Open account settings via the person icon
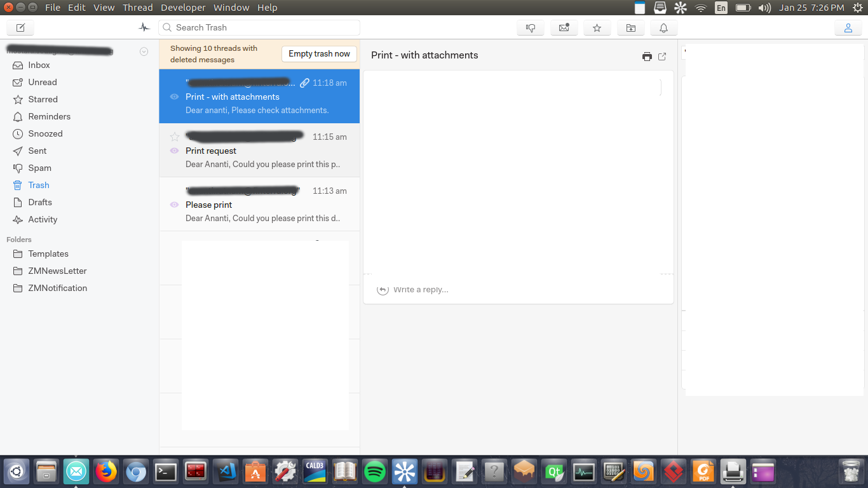This screenshot has width=868, height=488. (x=848, y=27)
